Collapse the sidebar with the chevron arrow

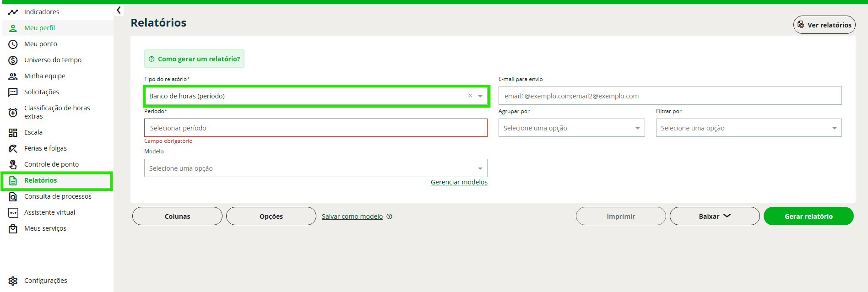pyautogui.click(x=119, y=10)
